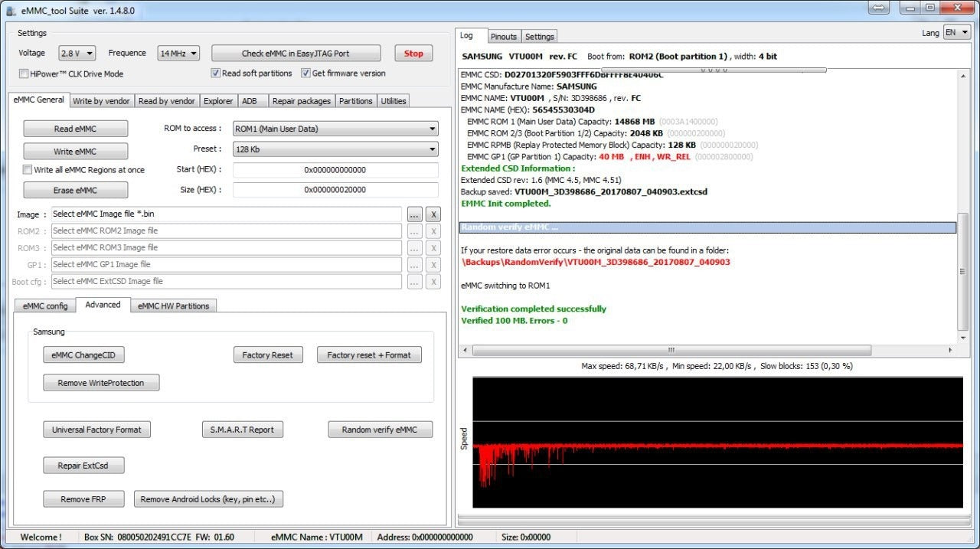Click the log horizontal scrollbar thumb
The width and height of the screenshot is (980, 549).
pos(671,351)
